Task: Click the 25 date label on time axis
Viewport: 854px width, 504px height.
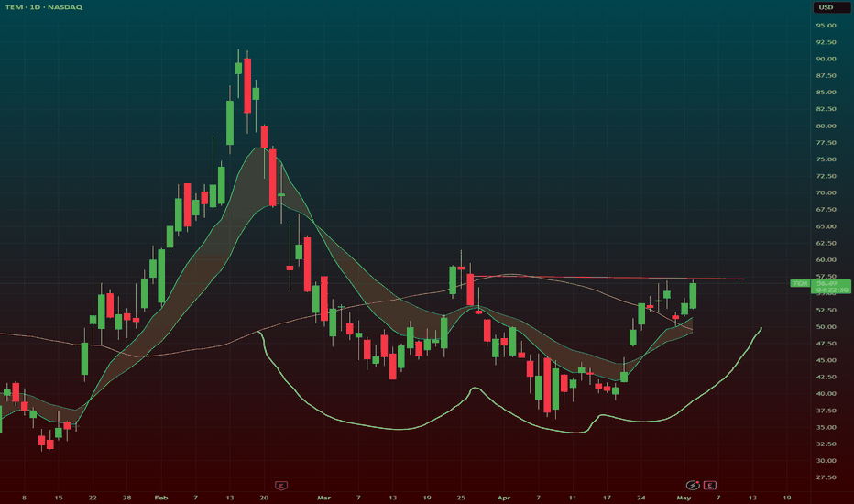Action: click(x=461, y=498)
